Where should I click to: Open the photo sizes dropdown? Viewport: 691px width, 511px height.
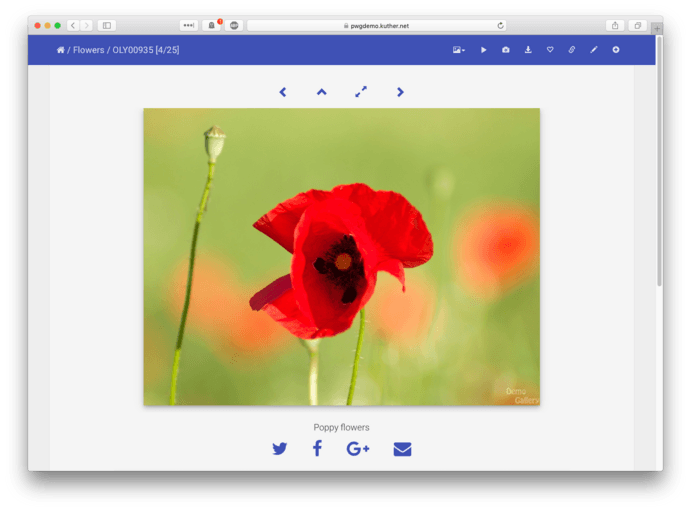[x=458, y=50]
